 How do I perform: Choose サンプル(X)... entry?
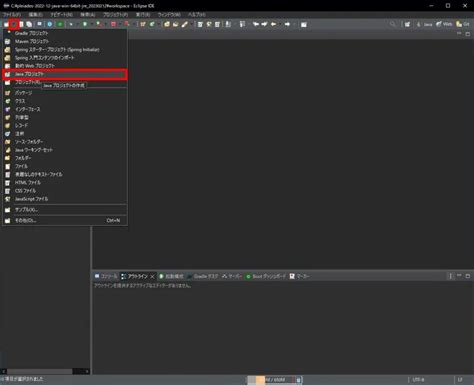pyautogui.click(x=65, y=210)
